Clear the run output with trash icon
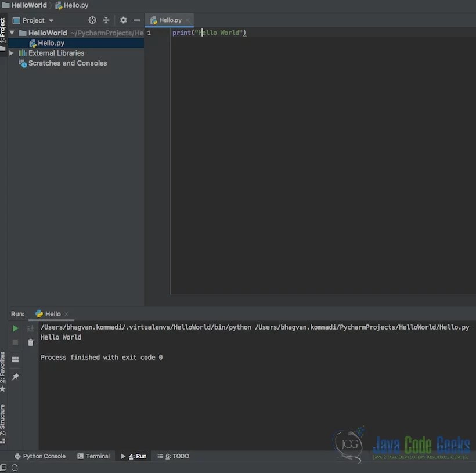This screenshot has width=476, height=473. tap(30, 342)
